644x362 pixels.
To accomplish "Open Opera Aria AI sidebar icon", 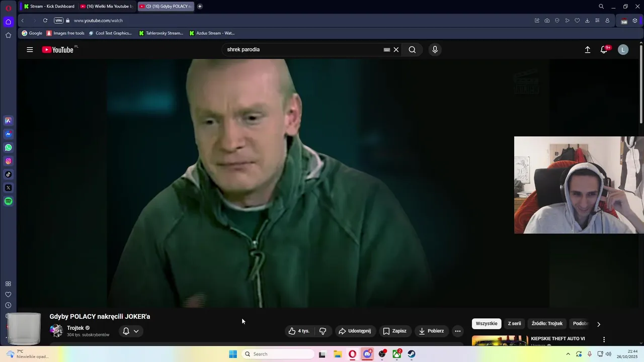I will pyautogui.click(x=8, y=121).
